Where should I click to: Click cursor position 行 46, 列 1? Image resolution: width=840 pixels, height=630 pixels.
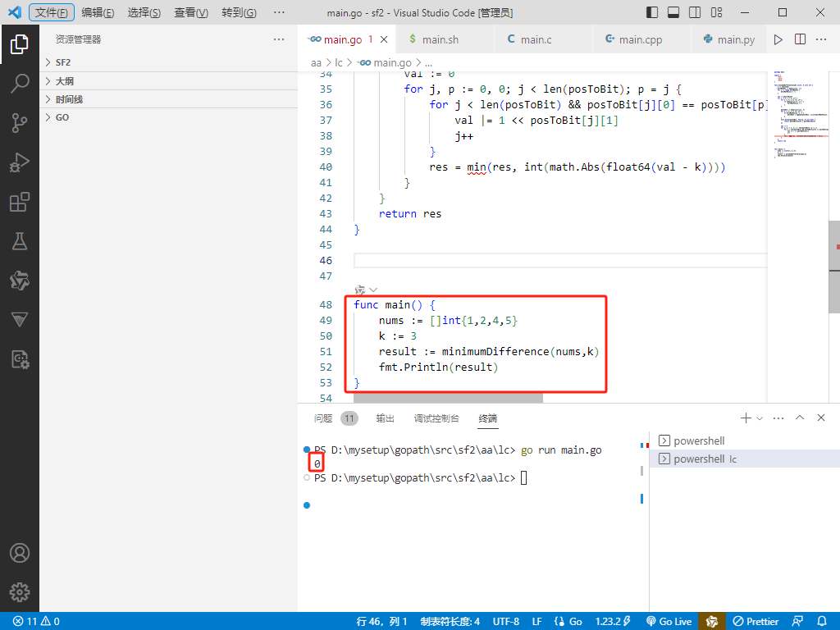pos(381,622)
